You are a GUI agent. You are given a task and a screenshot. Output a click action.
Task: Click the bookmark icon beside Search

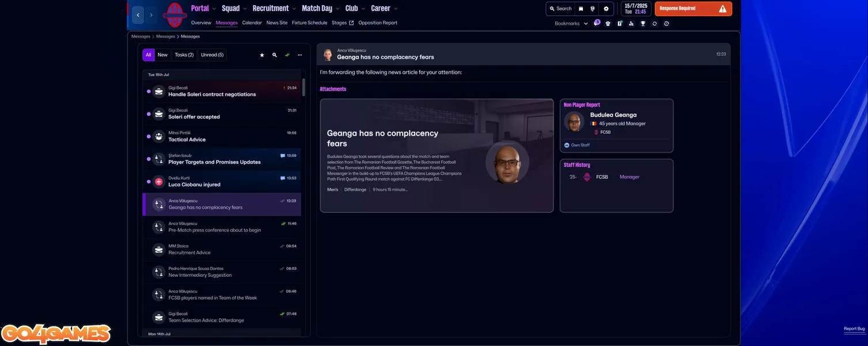pyautogui.click(x=581, y=9)
